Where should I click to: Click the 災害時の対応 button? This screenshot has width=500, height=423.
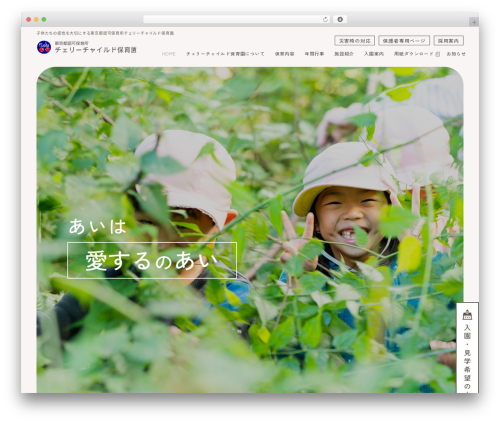355,41
